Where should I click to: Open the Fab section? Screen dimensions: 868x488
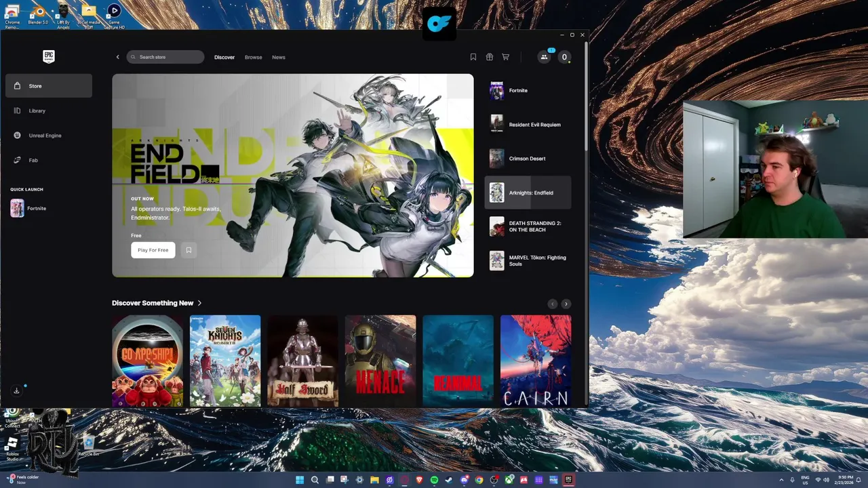coord(49,160)
